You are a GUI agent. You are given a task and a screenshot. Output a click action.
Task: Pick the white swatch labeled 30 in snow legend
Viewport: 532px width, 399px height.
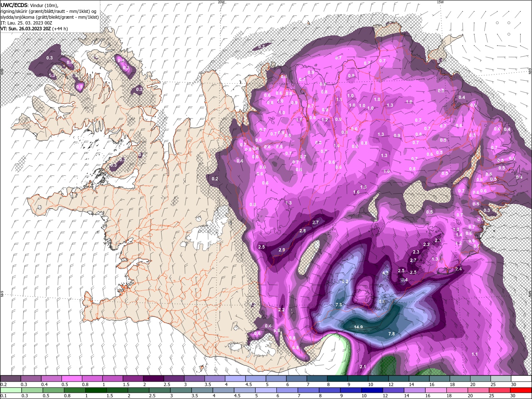tap(521, 379)
